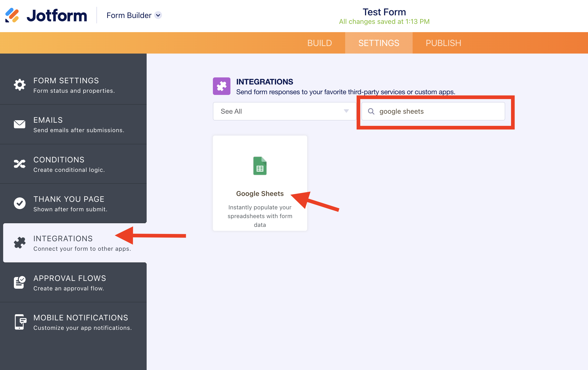Viewport: 588px width, 370px height.
Task: Click the green Google Sheets file icon
Action: pyautogui.click(x=260, y=166)
